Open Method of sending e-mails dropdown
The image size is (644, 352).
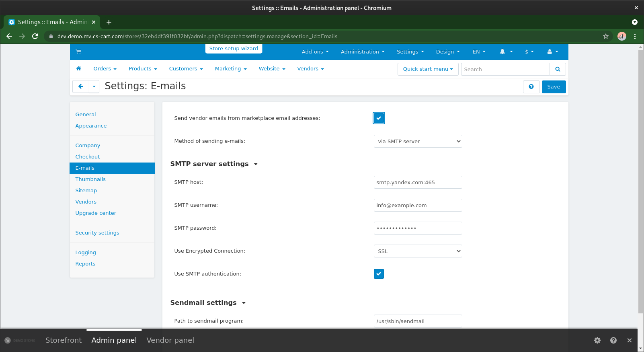point(418,141)
